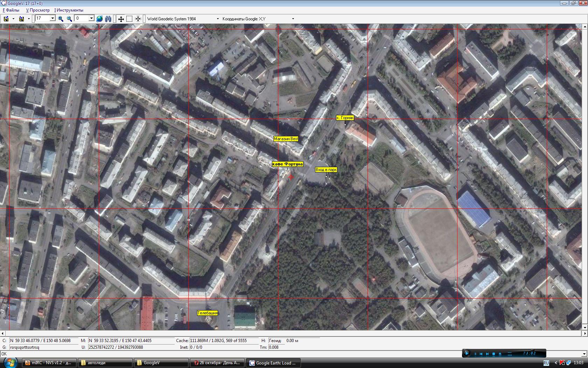The height and width of the screenshot is (368, 588).
Task: Toggle the dashed rectangle selection tool
Action: pos(129,19)
